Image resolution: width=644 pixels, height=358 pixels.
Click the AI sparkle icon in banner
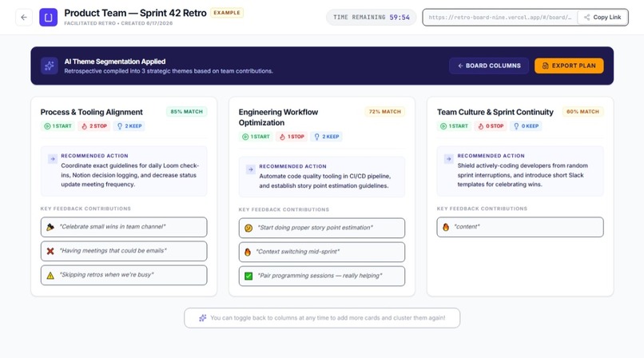click(x=50, y=66)
